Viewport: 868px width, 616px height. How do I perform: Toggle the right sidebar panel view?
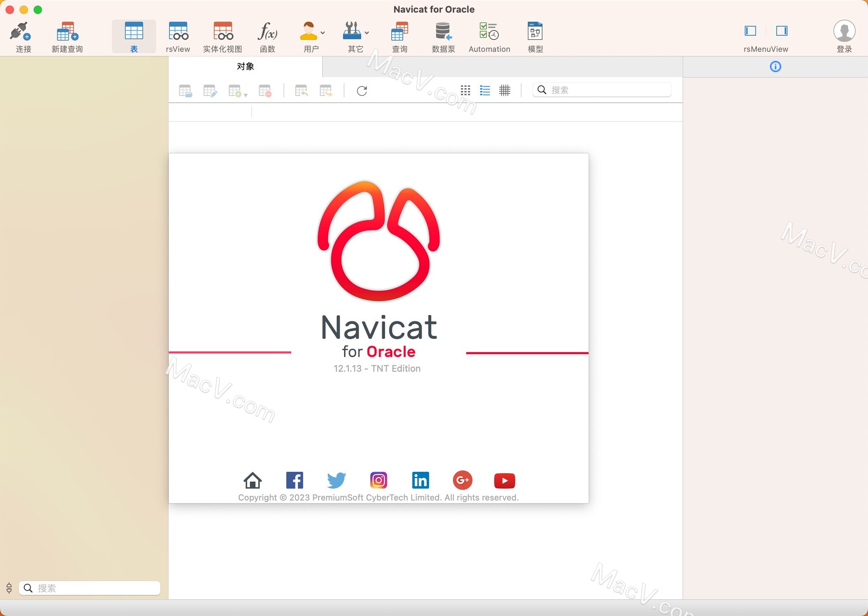coord(782,31)
